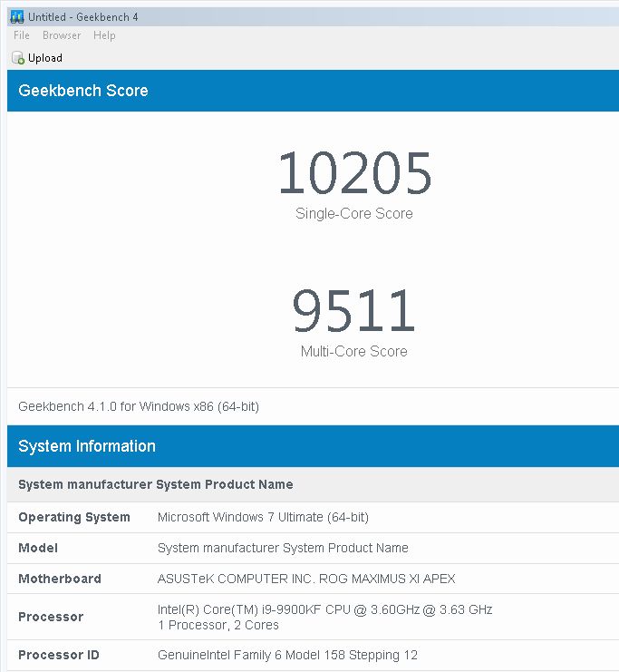Viewport: 619px width, 672px height.
Task: Click the System manufacturer System Product Name heading
Action: (x=156, y=484)
